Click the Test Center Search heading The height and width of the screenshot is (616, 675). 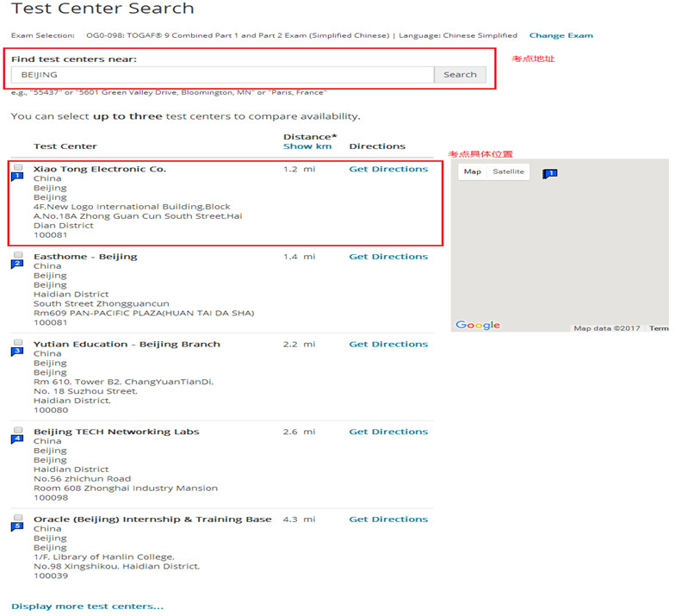point(102,9)
